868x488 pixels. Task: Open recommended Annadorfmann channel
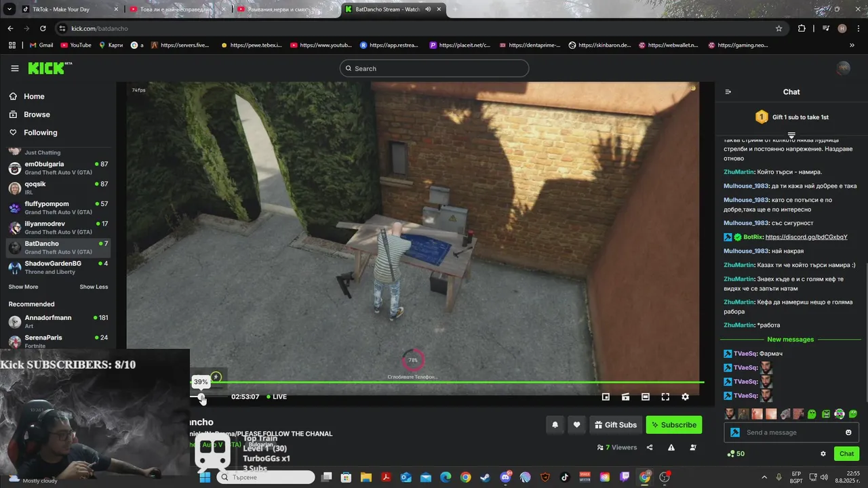tap(58, 321)
